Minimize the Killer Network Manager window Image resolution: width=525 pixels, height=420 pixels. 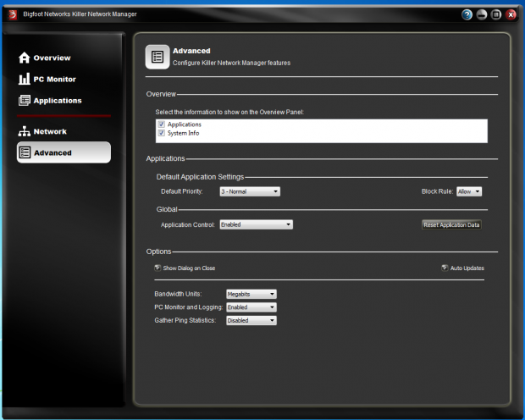tap(481, 14)
